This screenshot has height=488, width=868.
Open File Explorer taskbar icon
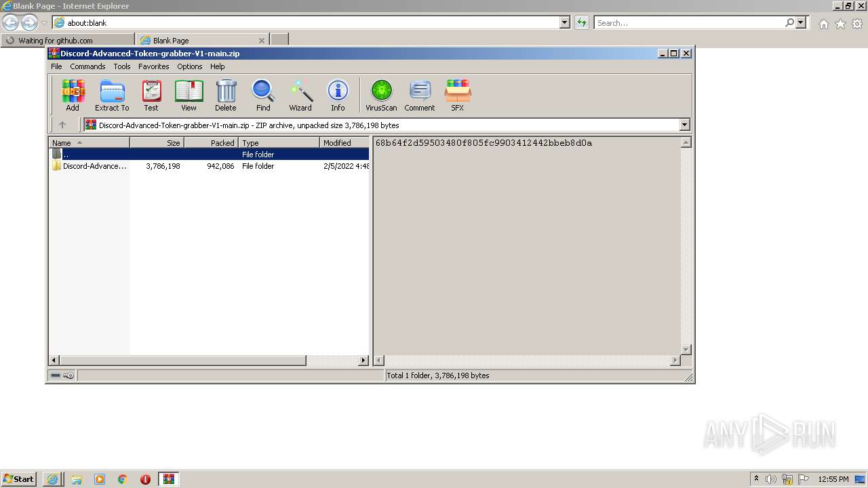click(x=77, y=479)
